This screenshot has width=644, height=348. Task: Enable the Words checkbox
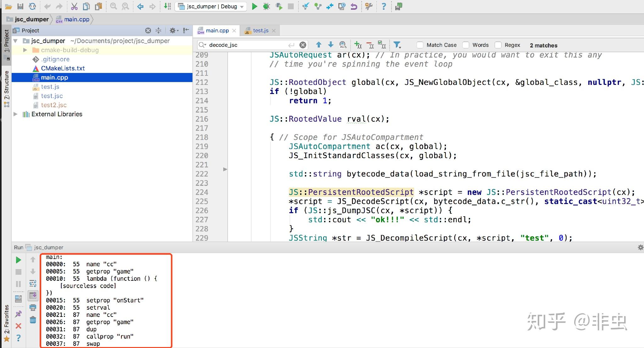pos(466,45)
